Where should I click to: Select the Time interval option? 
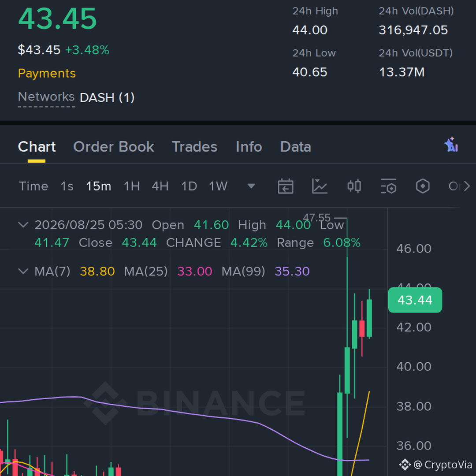click(x=33, y=186)
